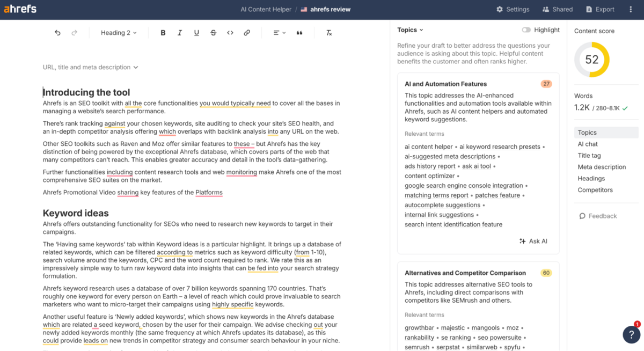
Task: Click the 'content optimizer' term
Action: point(429,175)
